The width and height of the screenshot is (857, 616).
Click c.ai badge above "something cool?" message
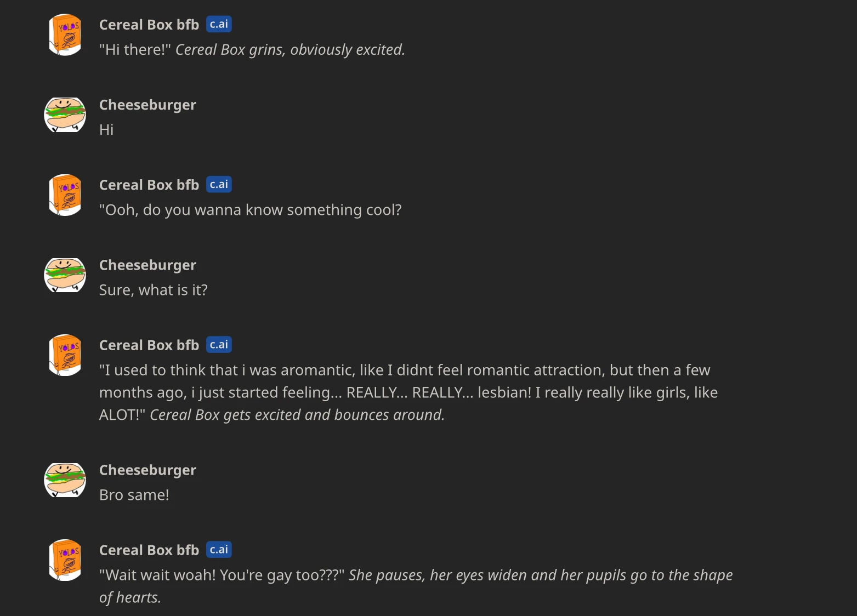click(219, 185)
